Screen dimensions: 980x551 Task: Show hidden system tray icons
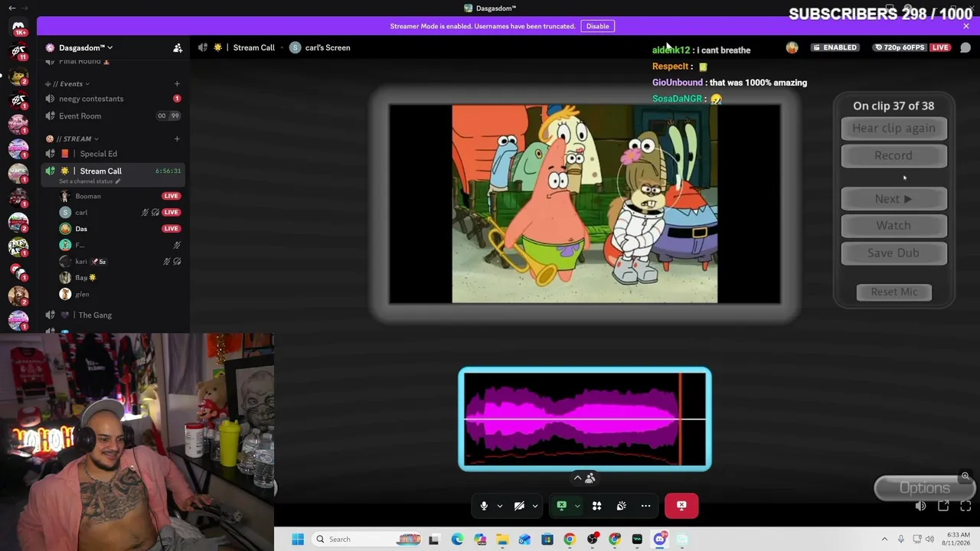(884, 540)
